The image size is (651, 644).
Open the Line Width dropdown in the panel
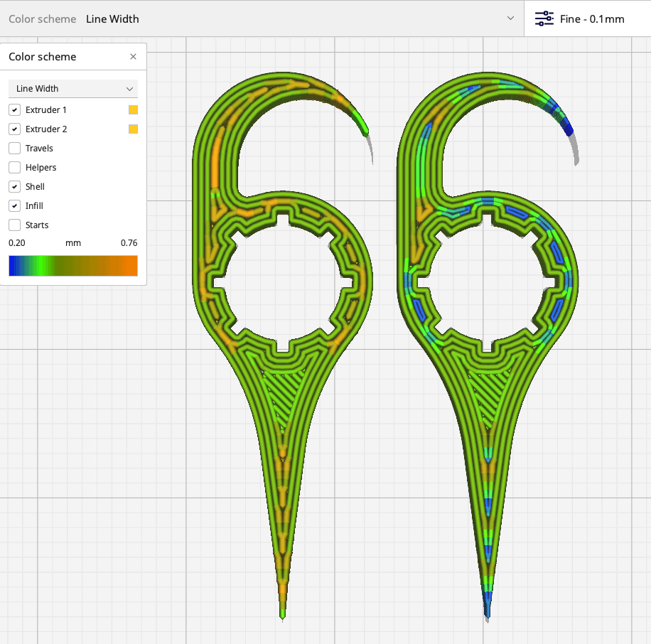tap(73, 89)
